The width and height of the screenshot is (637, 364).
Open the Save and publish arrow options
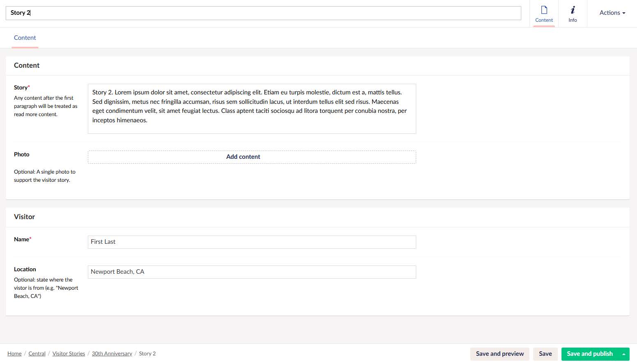[x=623, y=354]
